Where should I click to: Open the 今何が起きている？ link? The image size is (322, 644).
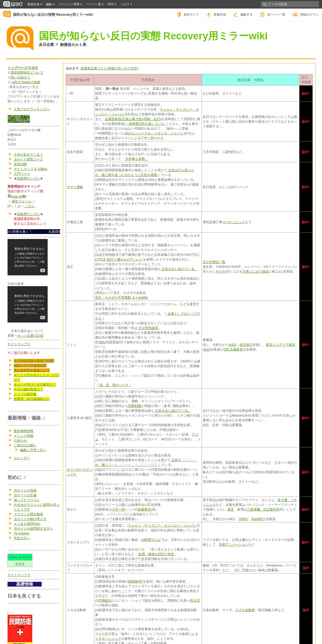(28, 154)
